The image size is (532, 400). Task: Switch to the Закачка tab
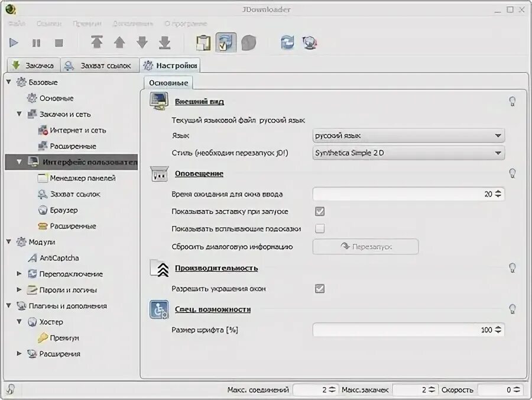(33, 65)
